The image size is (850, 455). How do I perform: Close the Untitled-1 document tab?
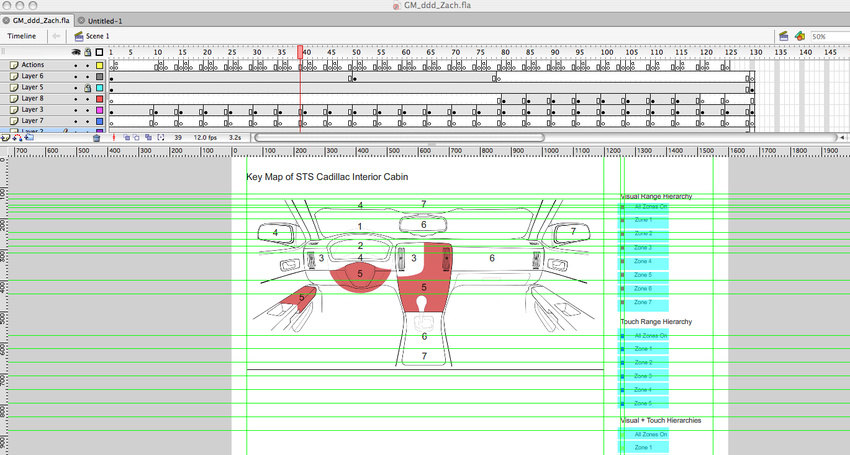click(x=81, y=21)
